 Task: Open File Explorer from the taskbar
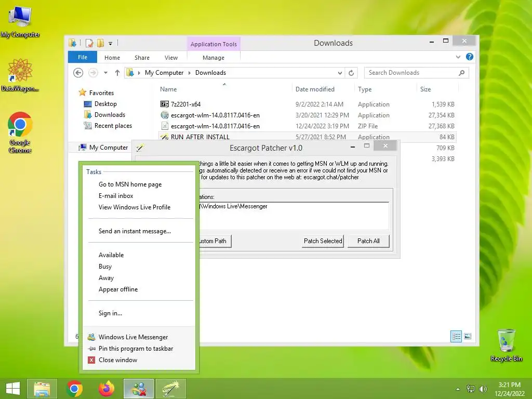tap(42, 389)
